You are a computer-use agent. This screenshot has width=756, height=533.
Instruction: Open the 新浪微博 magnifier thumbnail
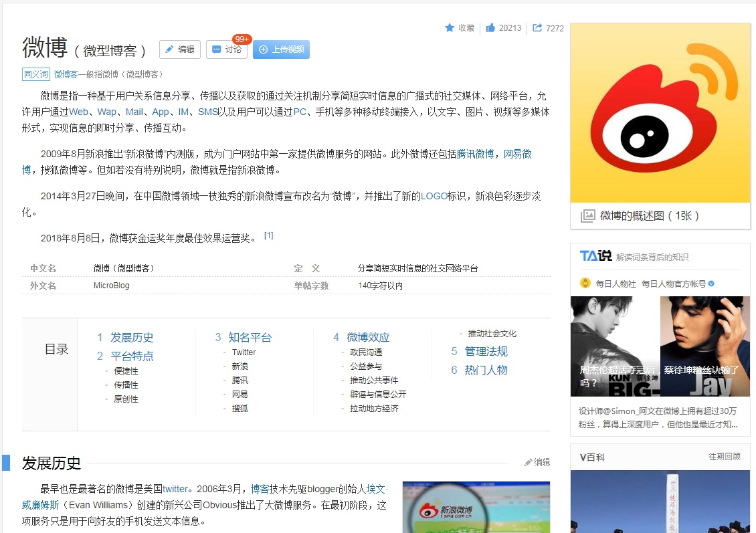[x=476, y=507]
